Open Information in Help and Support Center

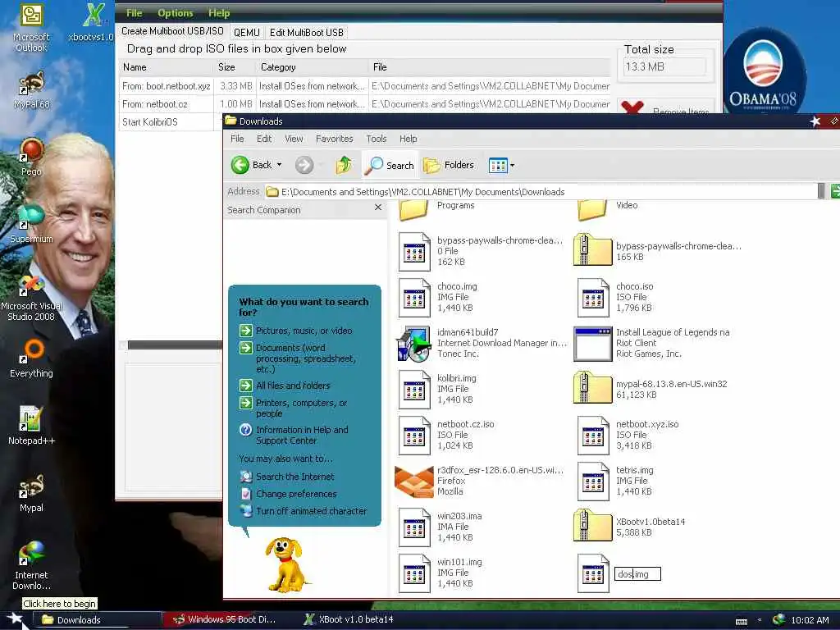(x=302, y=435)
